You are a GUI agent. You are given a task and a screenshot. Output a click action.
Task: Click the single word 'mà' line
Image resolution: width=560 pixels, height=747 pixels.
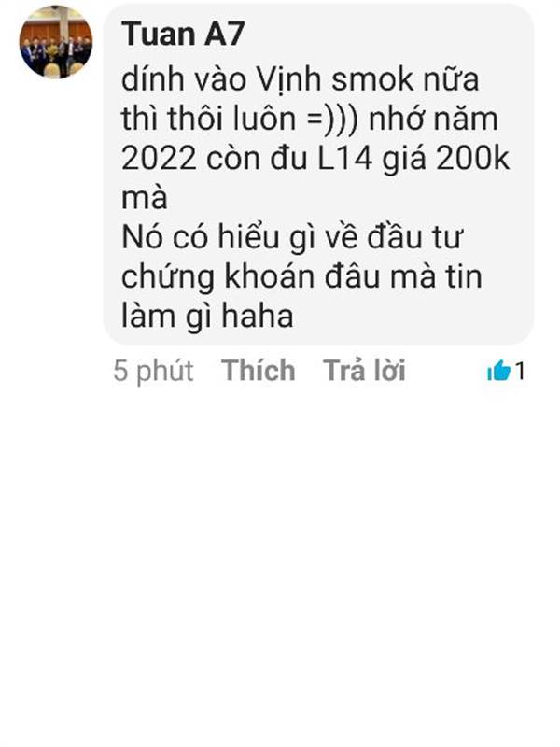[x=145, y=198]
